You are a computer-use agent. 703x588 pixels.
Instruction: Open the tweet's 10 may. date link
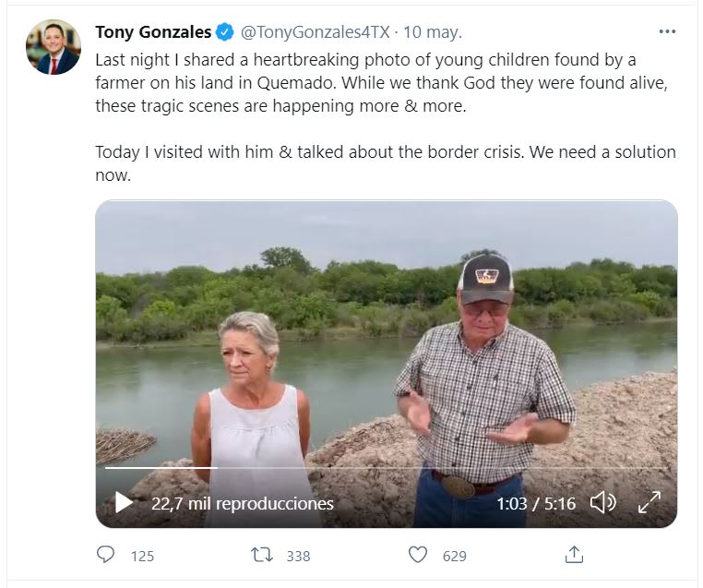(x=433, y=32)
